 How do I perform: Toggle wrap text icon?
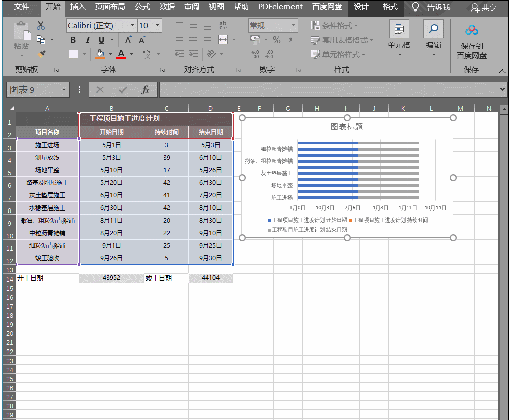tap(223, 25)
